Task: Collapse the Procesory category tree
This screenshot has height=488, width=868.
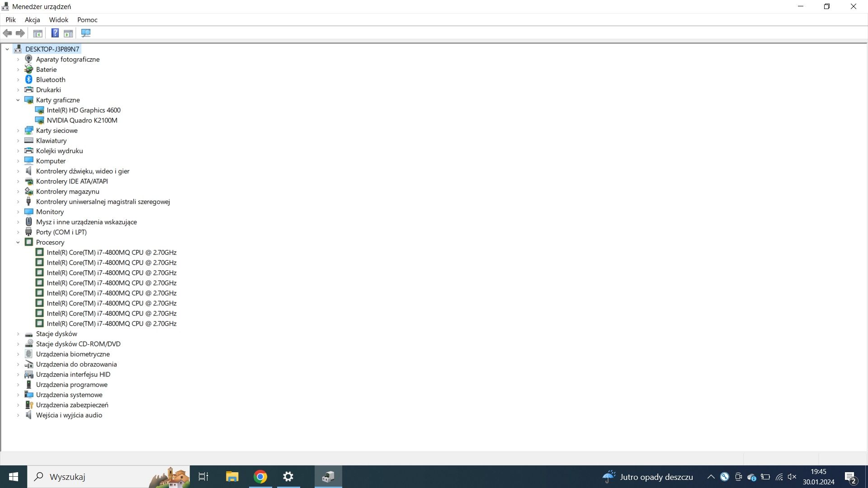Action: 18,242
